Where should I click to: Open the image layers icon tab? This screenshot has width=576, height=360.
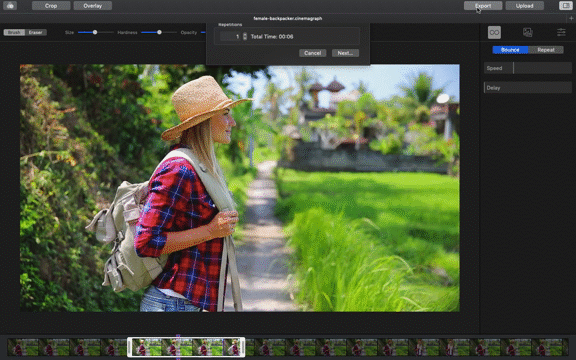tap(528, 32)
